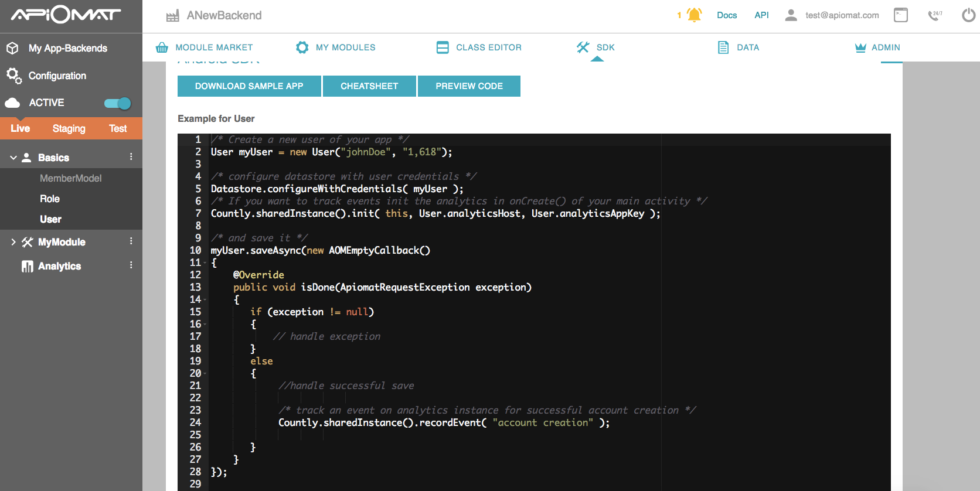Click the test@apiomat.com account link

[842, 15]
